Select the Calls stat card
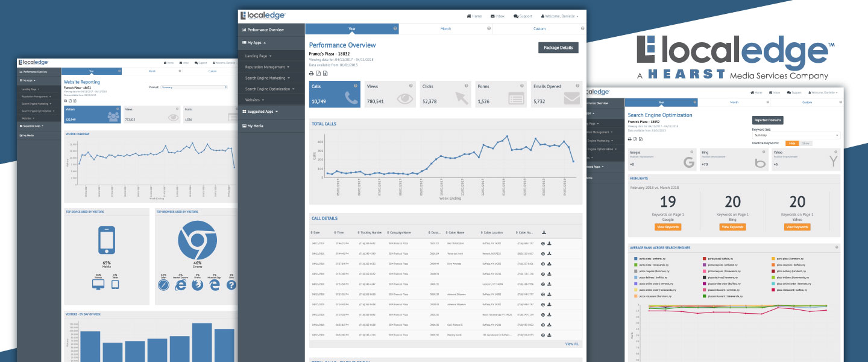This screenshot has height=362, width=868. (335, 95)
